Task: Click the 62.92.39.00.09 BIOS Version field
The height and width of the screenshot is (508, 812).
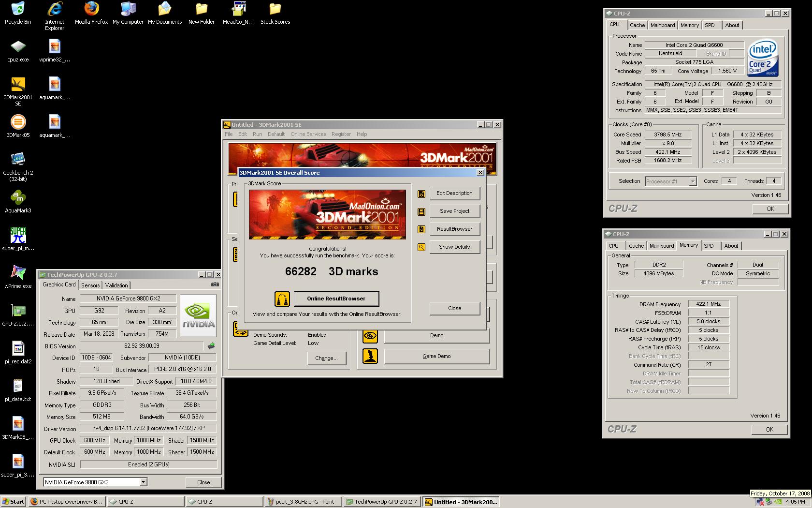Action: pos(142,346)
